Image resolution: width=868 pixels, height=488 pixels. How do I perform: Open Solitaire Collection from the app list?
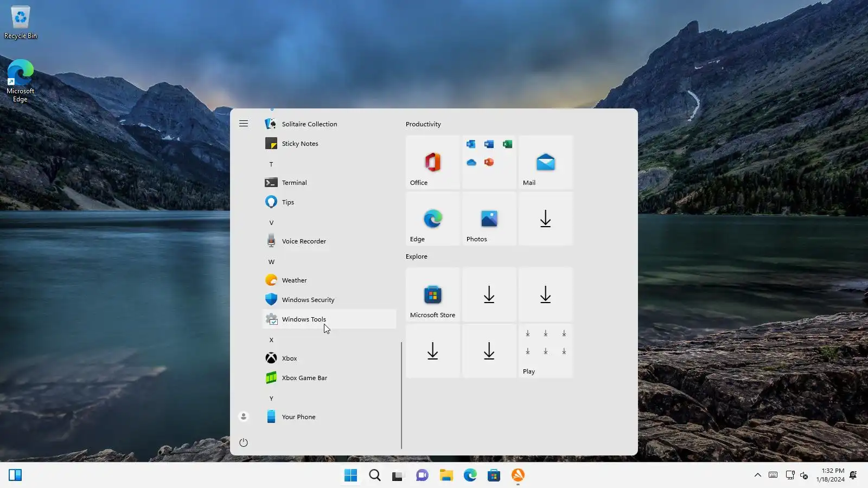[329, 124]
